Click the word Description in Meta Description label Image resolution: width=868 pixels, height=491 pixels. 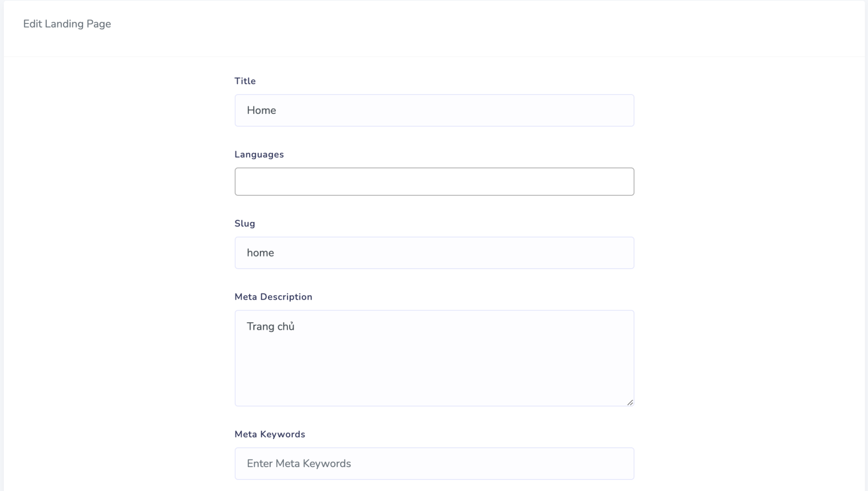click(x=286, y=297)
